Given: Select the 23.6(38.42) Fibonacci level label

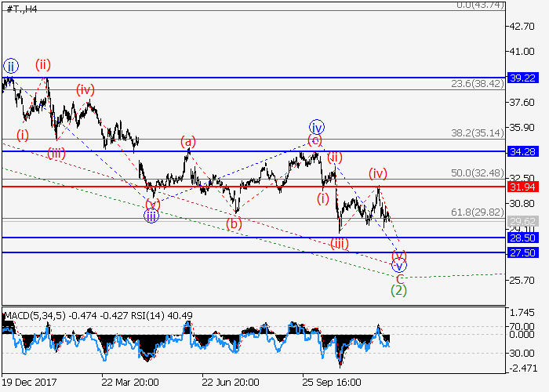Looking at the screenshot, I should pyautogui.click(x=474, y=83).
